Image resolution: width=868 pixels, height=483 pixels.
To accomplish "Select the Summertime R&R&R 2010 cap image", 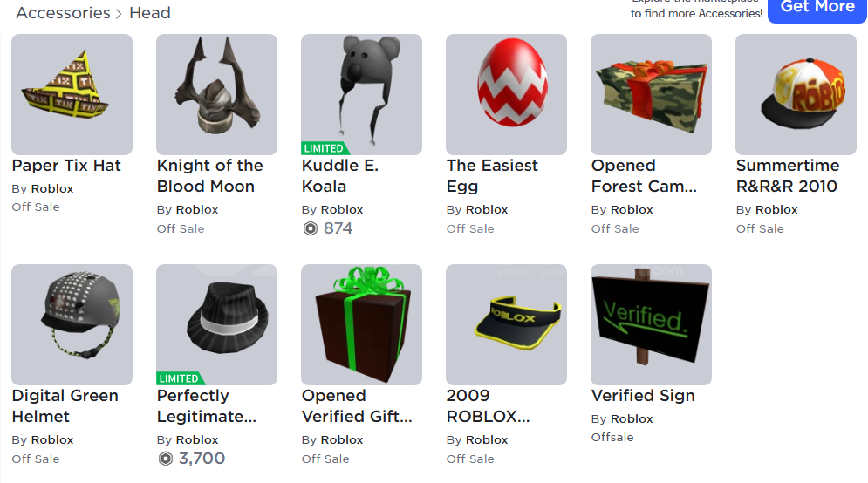I will [796, 95].
